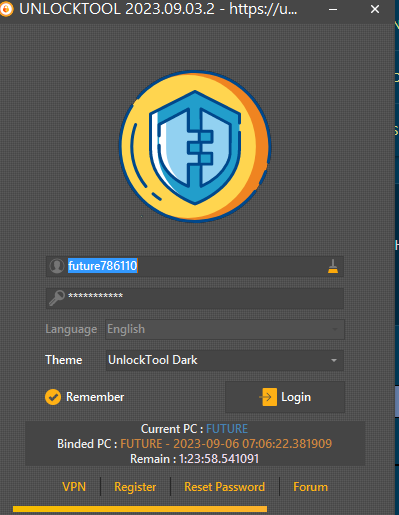Click the Language label

71,329
